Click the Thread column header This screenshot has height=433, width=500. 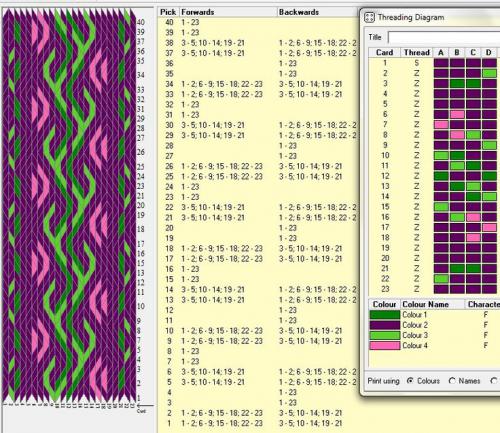416,53
